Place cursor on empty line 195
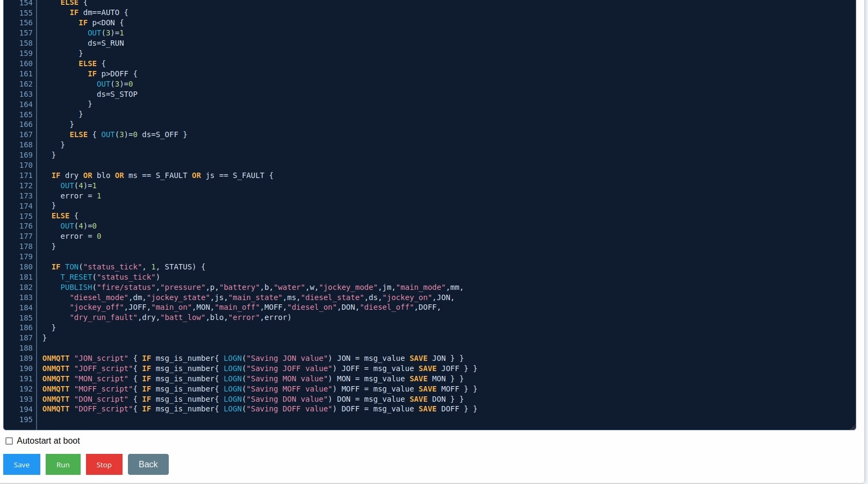 point(215,419)
